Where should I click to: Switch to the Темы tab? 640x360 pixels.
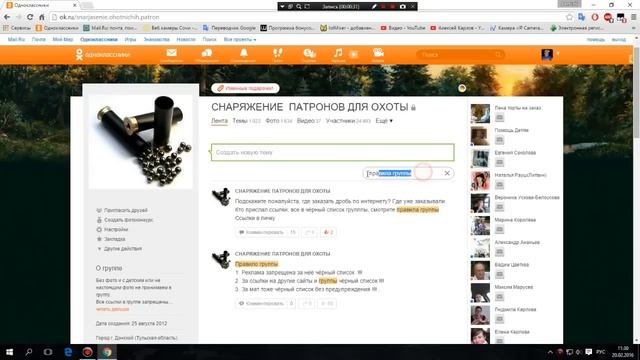[240, 121]
